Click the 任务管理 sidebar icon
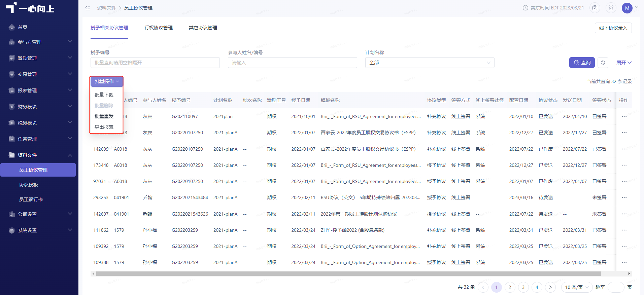644x295 pixels. coord(12,139)
